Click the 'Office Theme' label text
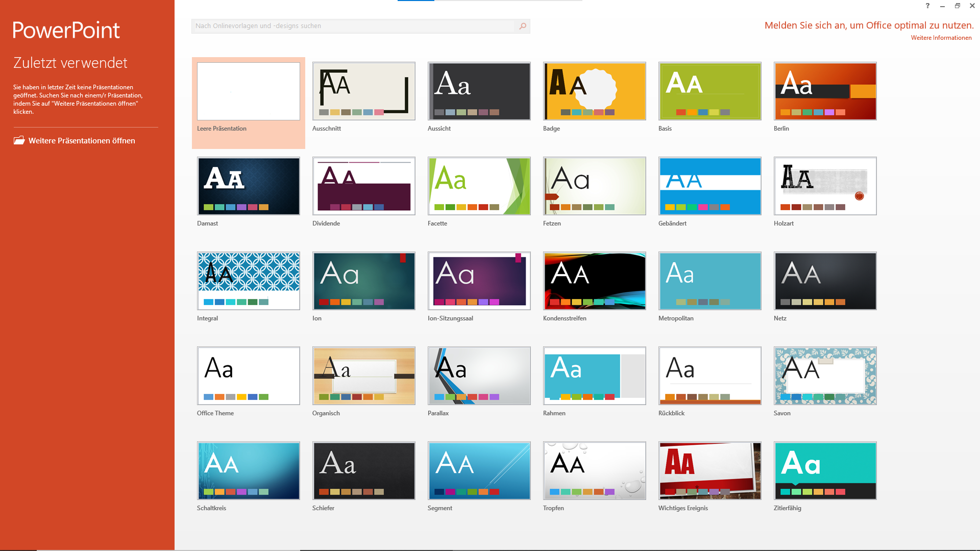This screenshot has width=980, height=551. (215, 413)
